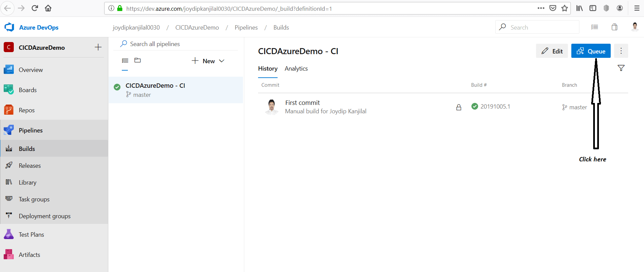Open more actions vertical ellipsis button
This screenshot has height=272, width=644.
[x=621, y=51]
